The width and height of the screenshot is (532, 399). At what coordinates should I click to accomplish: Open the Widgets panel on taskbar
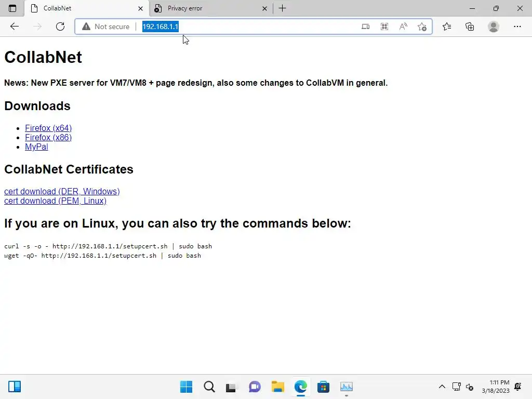click(x=15, y=387)
